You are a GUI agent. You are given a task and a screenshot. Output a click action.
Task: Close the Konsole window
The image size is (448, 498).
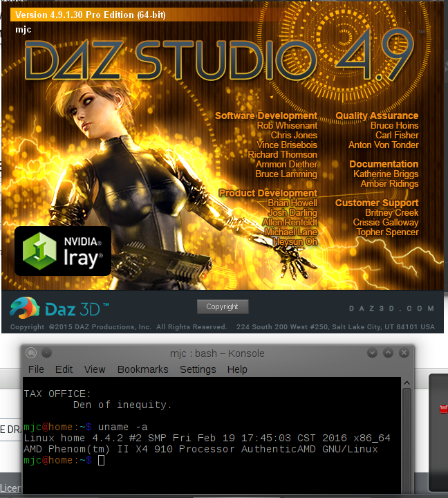(404, 353)
